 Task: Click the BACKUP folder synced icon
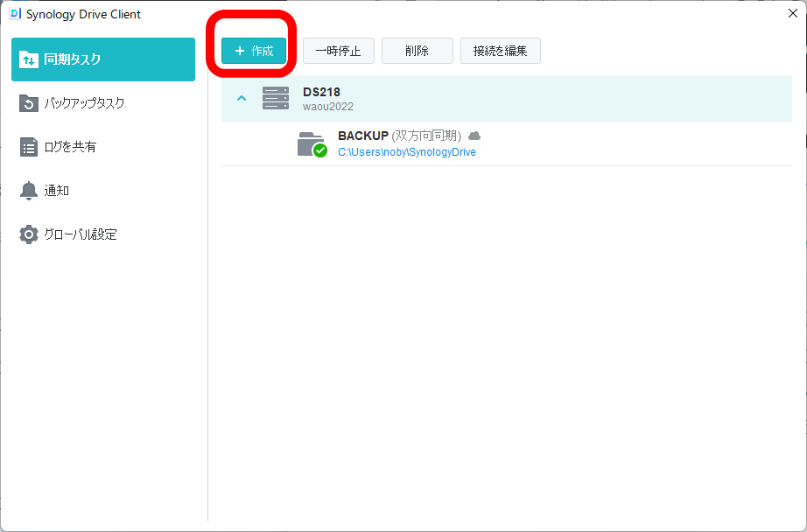tap(312, 144)
